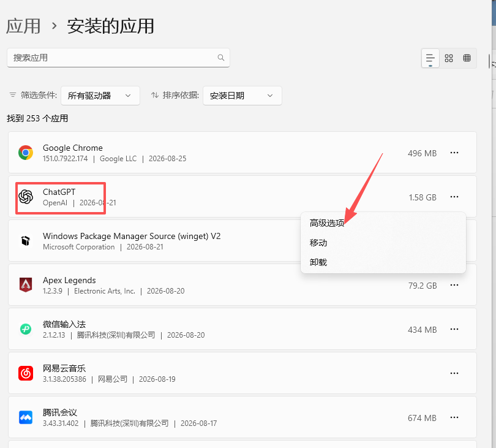Open more options for Google Chrome
The width and height of the screenshot is (496, 448).
(454, 153)
